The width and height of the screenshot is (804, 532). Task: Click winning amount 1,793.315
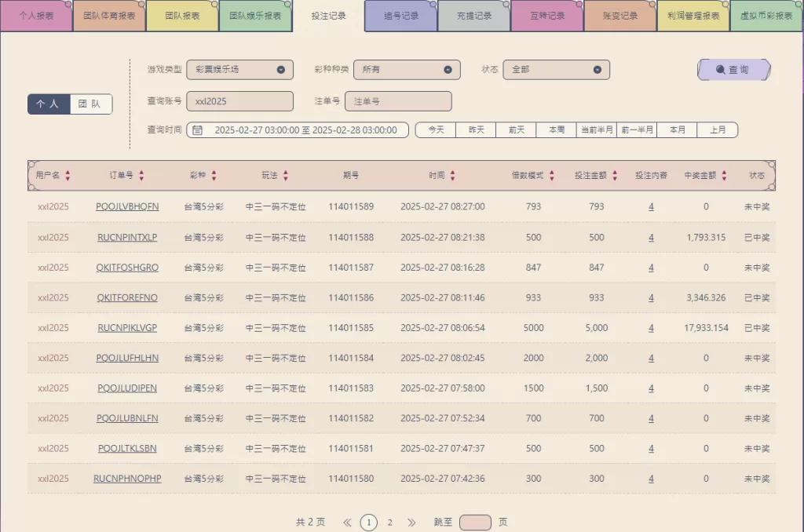pos(706,237)
